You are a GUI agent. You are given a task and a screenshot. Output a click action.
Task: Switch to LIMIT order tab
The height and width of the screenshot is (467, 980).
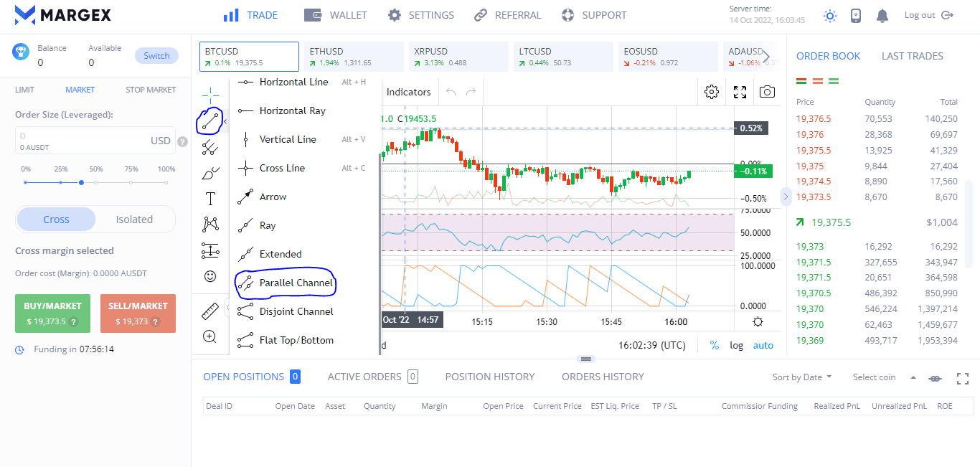coord(24,90)
